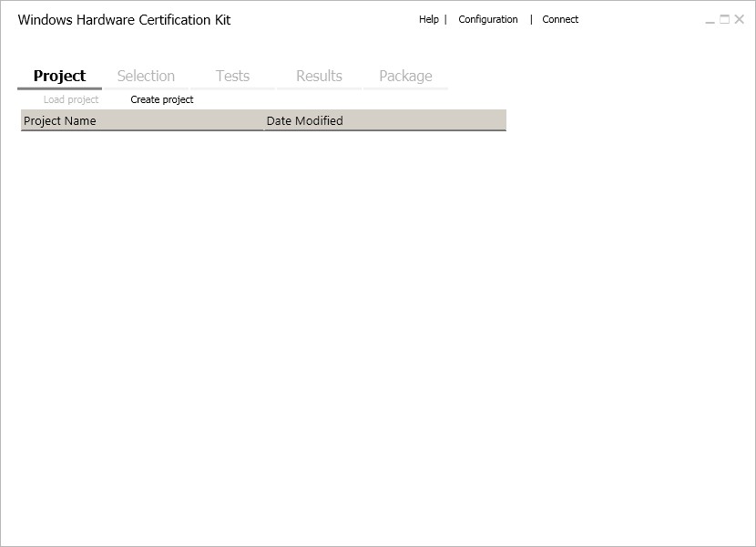Minimize the Certification Kit window
756x547 pixels.
(x=710, y=20)
